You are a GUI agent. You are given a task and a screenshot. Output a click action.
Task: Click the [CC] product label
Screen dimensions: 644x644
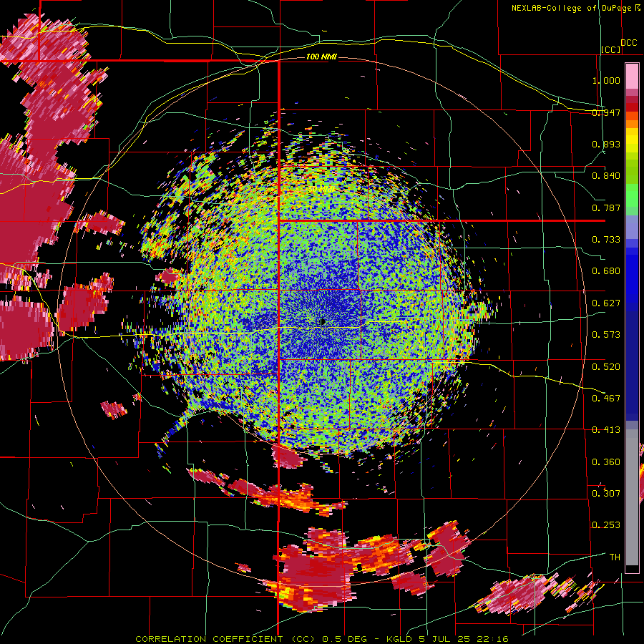(x=610, y=49)
